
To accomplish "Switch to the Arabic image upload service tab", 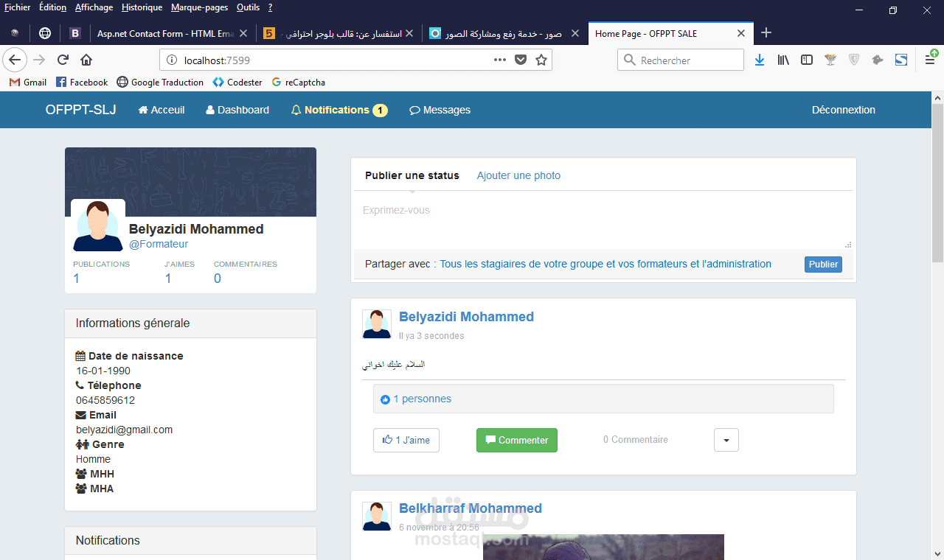I will (505, 33).
